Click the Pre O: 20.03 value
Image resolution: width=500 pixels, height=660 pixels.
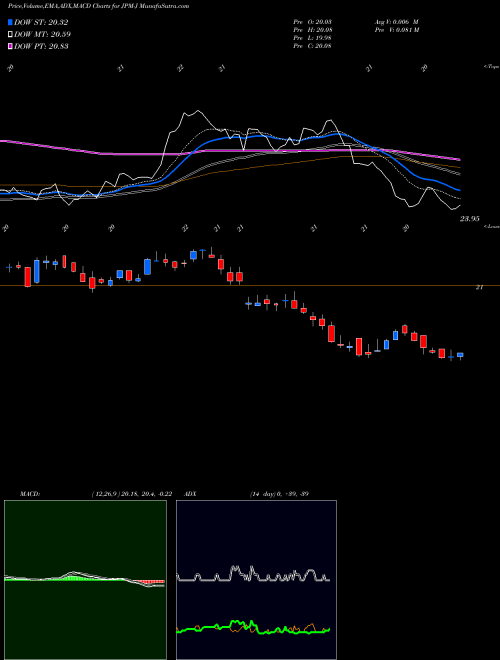click(312, 22)
